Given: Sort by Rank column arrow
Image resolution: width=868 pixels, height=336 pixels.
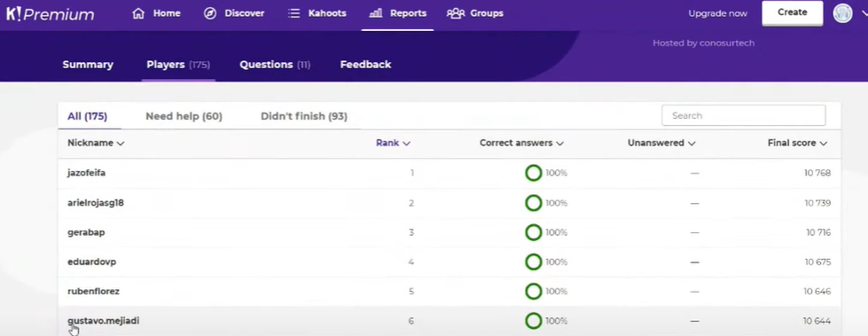Looking at the screenshot, I should pos(406,144).
